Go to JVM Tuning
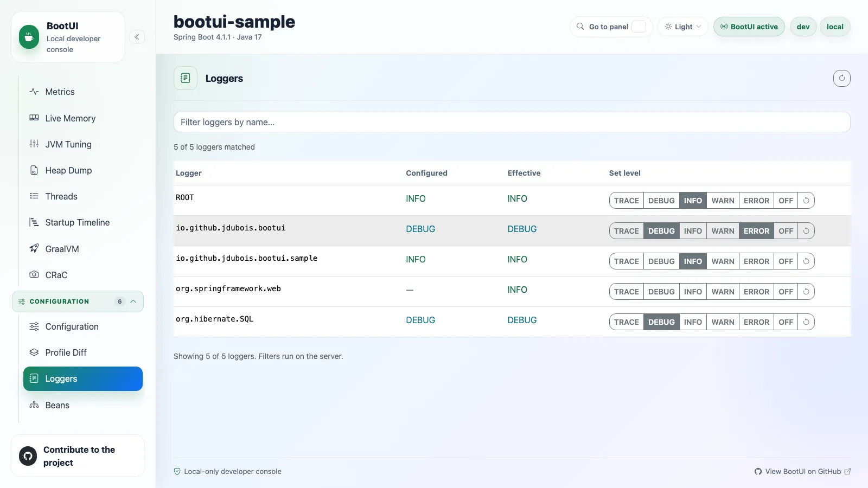Image resolution: width=868 pixels, height=488 pixels. click(x=82, y=144)
